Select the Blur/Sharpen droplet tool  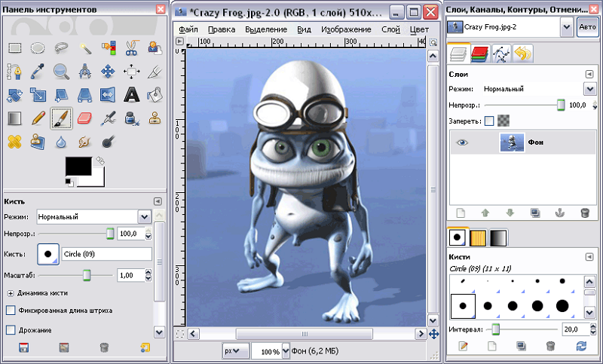click(61, 142)
